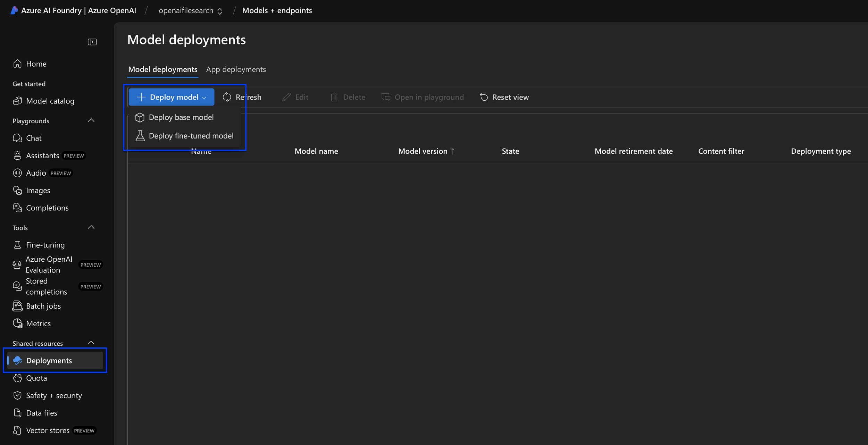The height and width of the screenshot is (445, 868).
Task: Click the Deploy model dropdown button
Action: tap(172, 97)
